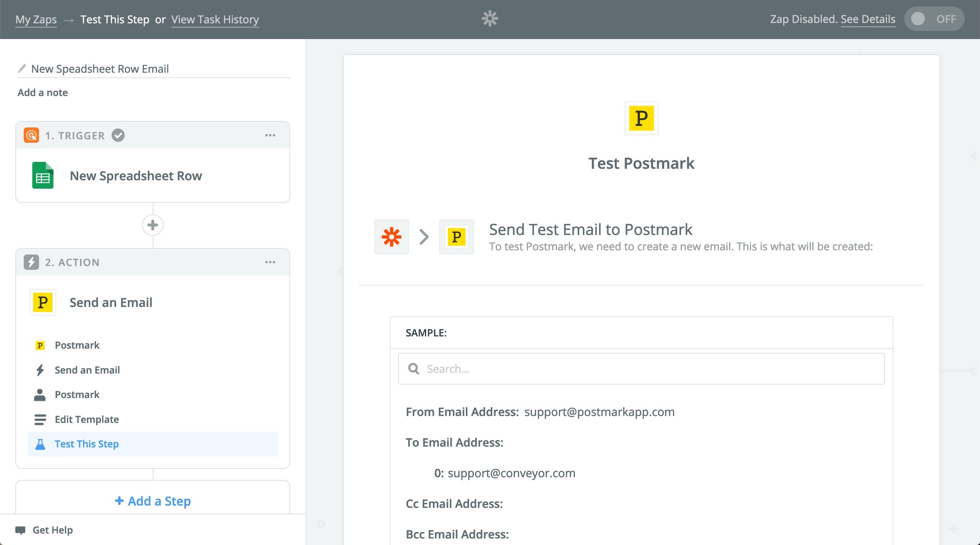Open the New Spreadsheet Row trigger card

[x=153, y=176]
